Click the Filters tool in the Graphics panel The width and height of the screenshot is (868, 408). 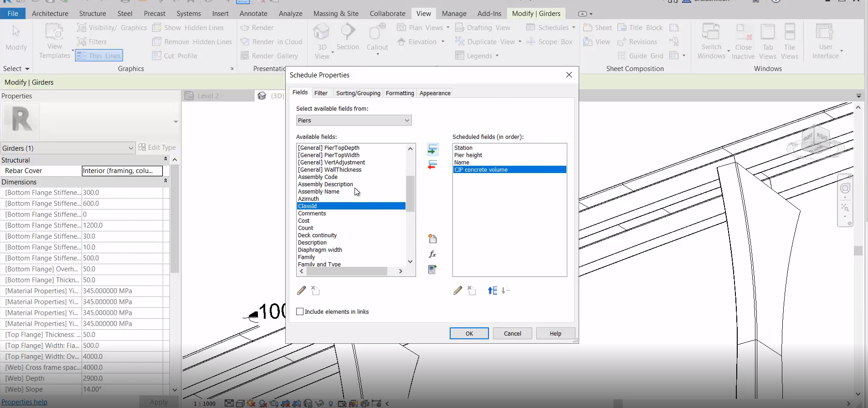pyautogui.click(x=92, y=42)
